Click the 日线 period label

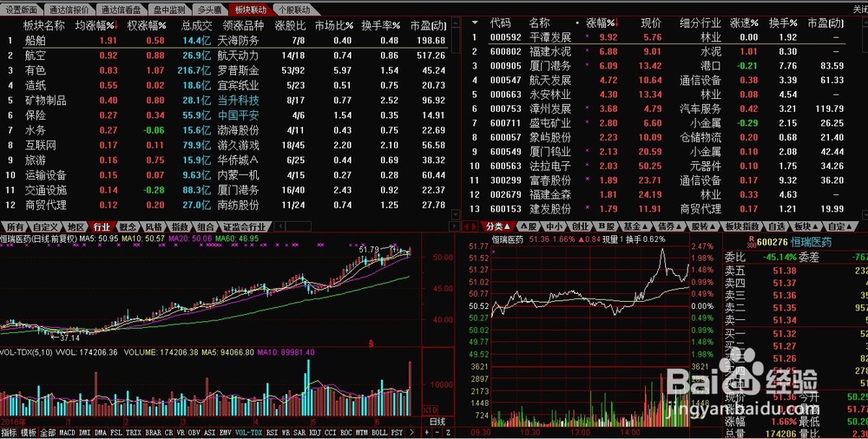pos(437,422)
